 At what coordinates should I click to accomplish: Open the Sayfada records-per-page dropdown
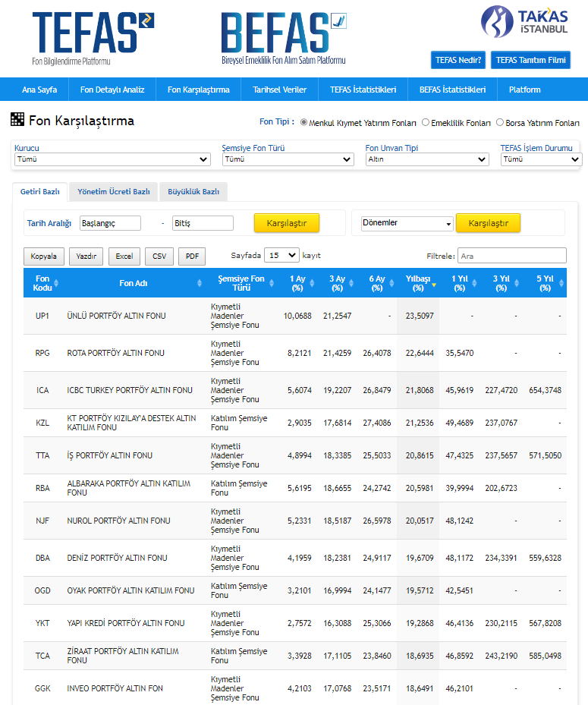tap(282, 256)
